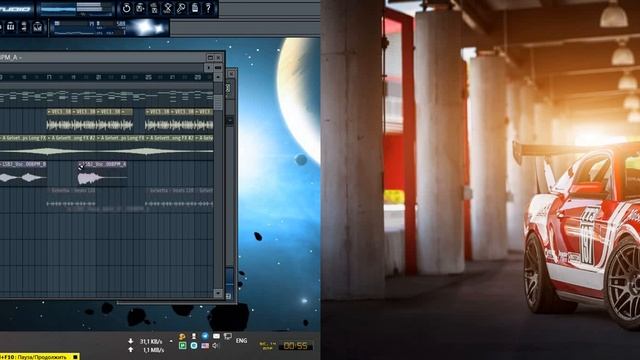The height and width of the screenshot is (360, 640).
Task: Click the FL Studio logo
Action: coord(16,9)
